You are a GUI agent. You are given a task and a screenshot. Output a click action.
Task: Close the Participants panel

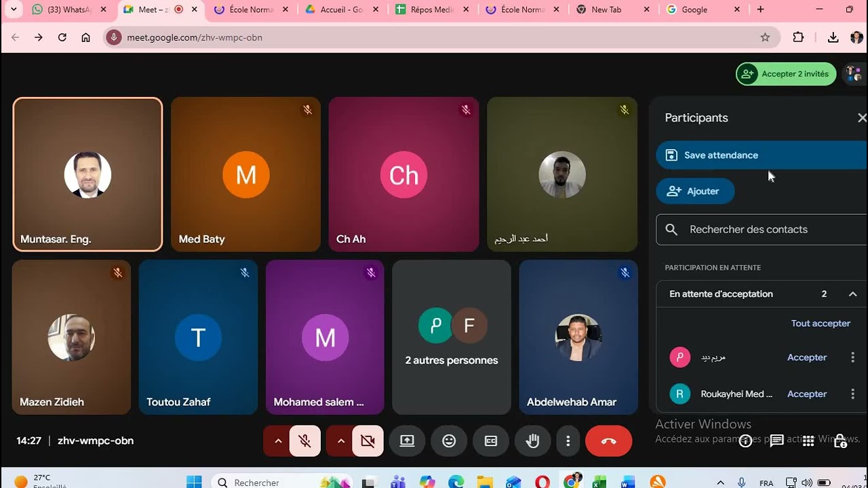pyautogui.click(x=861, y=118)
